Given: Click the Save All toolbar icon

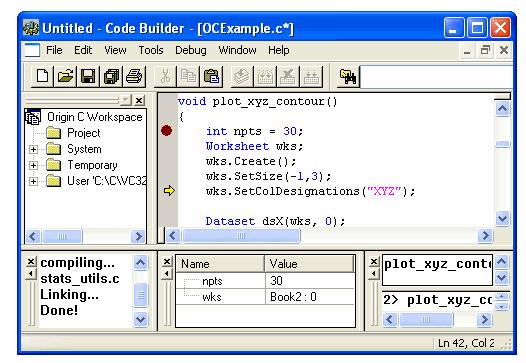Looking at the screenshot, I should coord(111,76).
